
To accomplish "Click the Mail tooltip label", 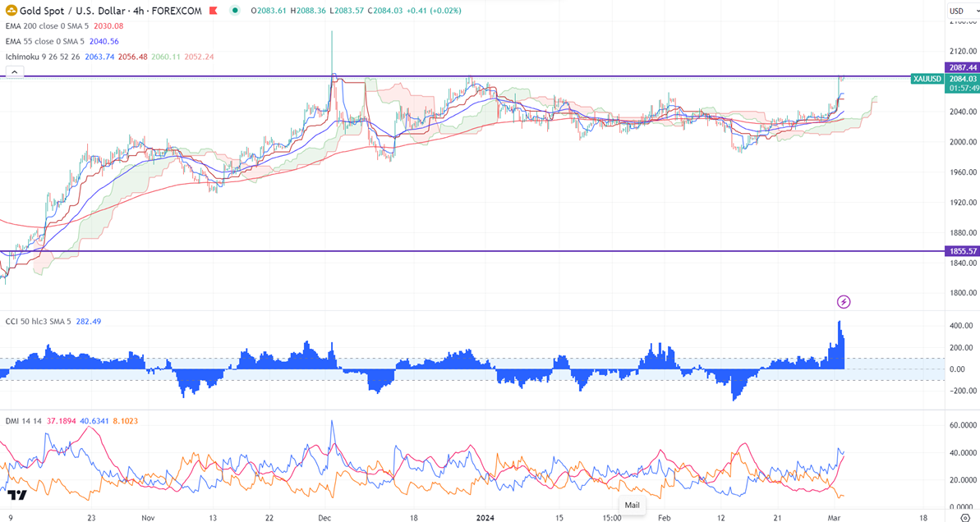I will [632, 505].
